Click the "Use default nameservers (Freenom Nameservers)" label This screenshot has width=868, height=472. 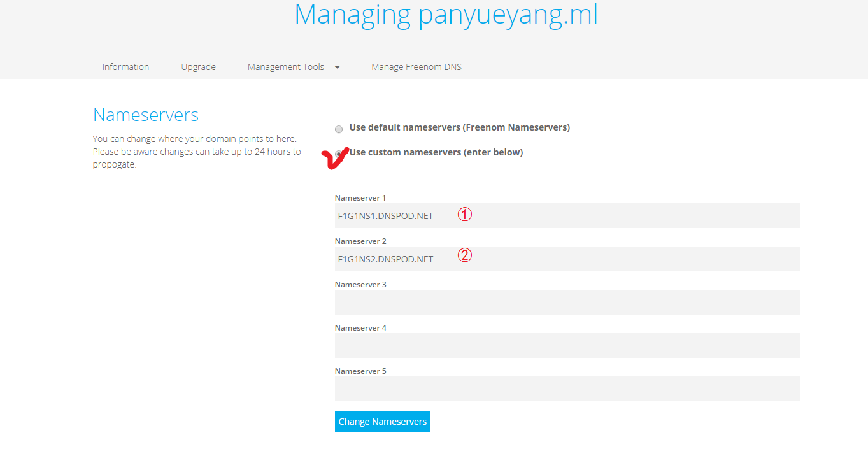459,127
